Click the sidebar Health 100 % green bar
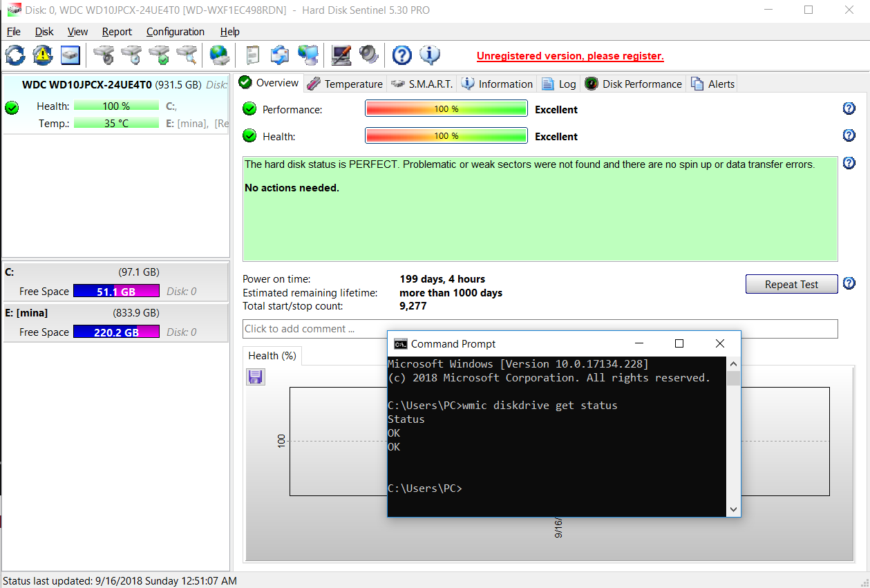The image size is (870, 588). (x=116, y=106)
